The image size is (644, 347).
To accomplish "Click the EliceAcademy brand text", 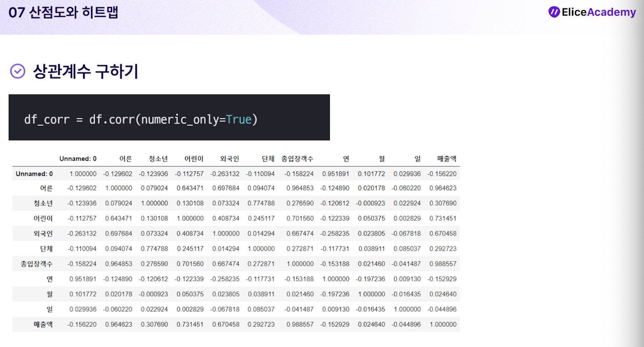I will (599, 12).
